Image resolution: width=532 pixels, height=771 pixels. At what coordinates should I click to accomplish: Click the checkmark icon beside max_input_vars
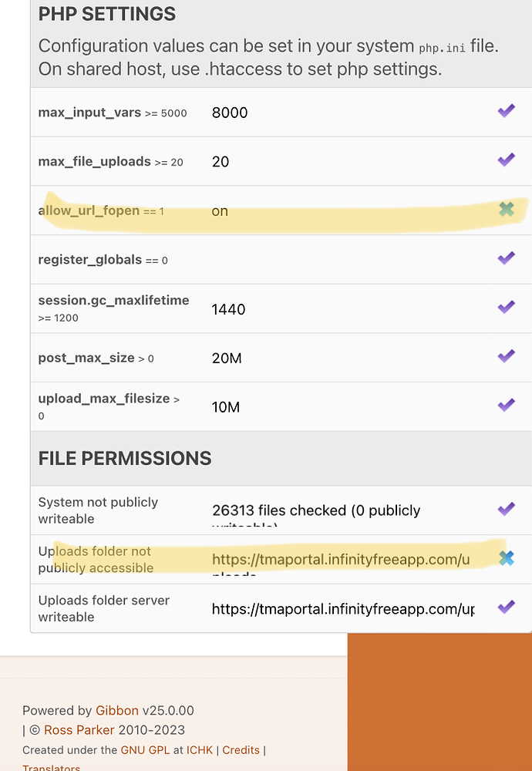[506, 110]
